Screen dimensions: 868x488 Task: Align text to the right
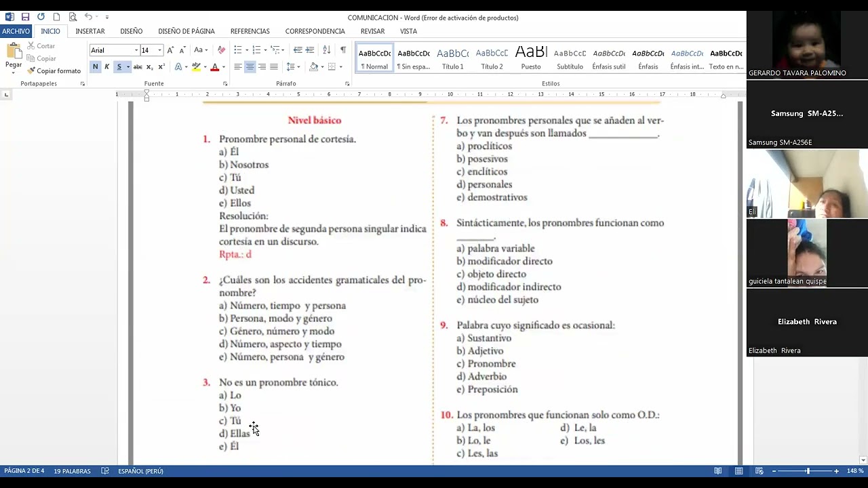point(262,66)
